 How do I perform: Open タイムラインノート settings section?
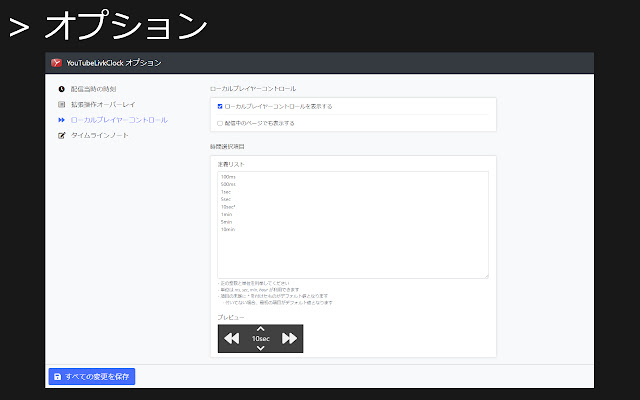pos(100,135)
